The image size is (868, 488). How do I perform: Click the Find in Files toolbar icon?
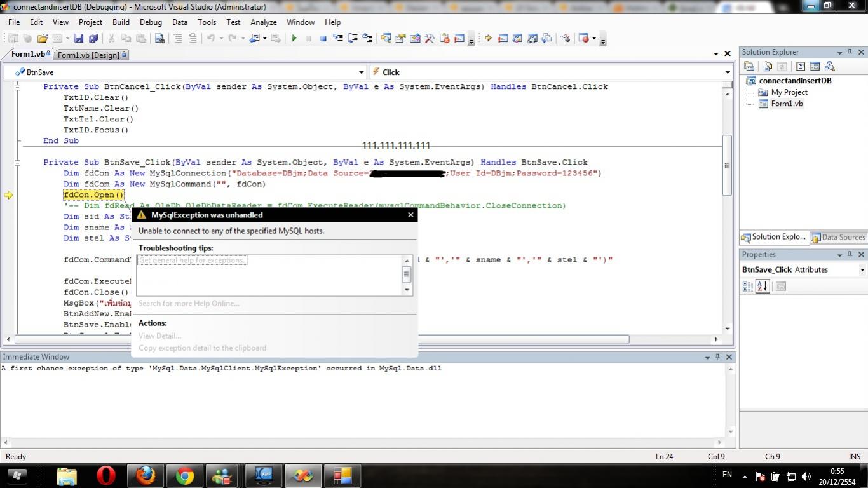[x=159, y=38]
